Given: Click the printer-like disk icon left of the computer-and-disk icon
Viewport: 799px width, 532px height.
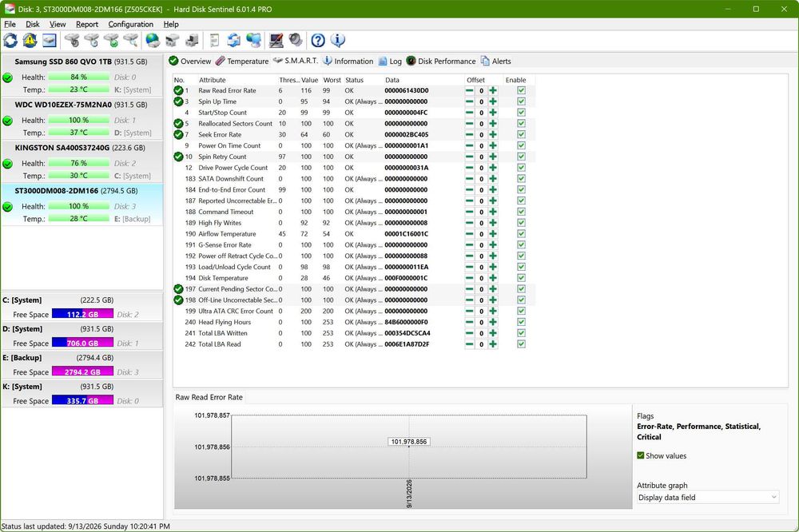Looking at the screenshot, I should (x=173, y=40).
